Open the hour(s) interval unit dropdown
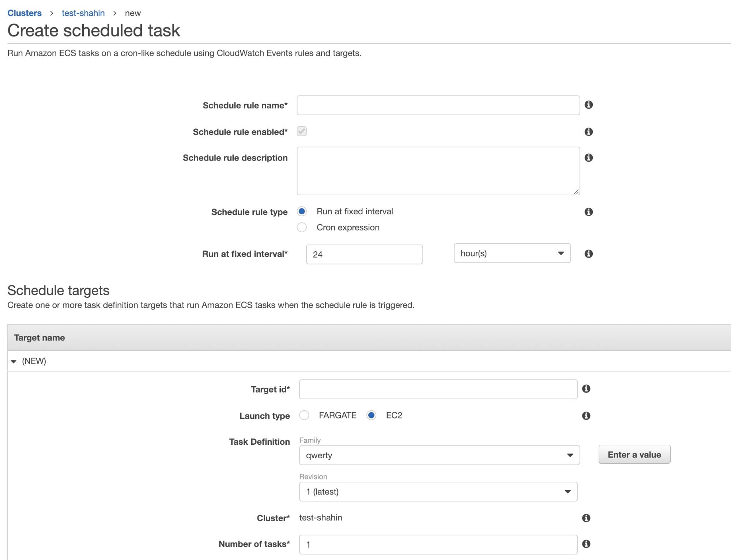Screen dimensions: 731x560 click(x=512, y=253)
